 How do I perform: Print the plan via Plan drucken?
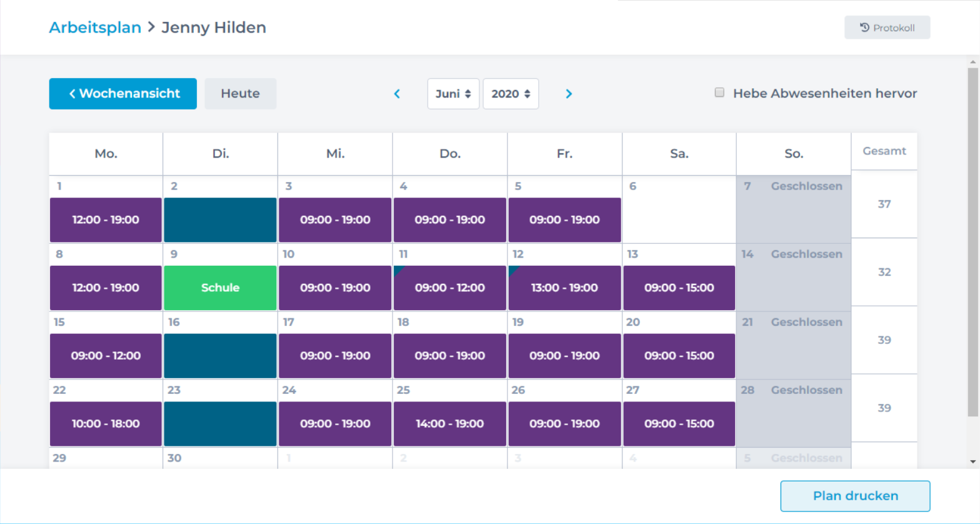click(x=855, y=496)
